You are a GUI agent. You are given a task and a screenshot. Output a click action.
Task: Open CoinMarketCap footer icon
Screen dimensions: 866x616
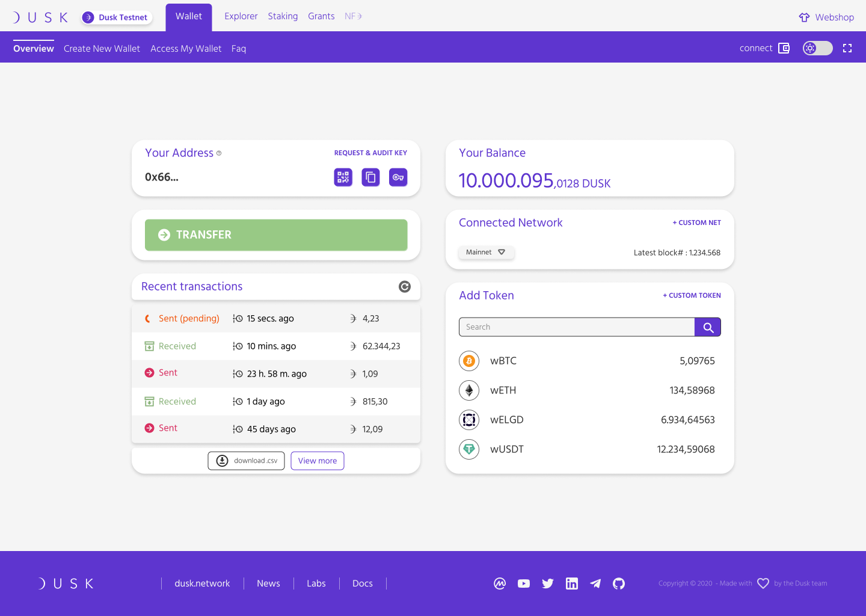[x=500, y=584]
